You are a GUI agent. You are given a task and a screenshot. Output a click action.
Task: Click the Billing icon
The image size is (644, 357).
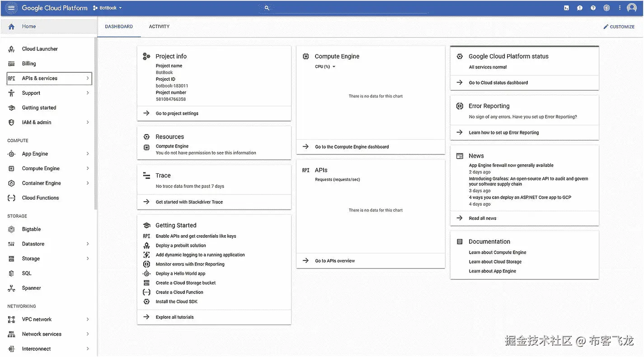[12, 64]
